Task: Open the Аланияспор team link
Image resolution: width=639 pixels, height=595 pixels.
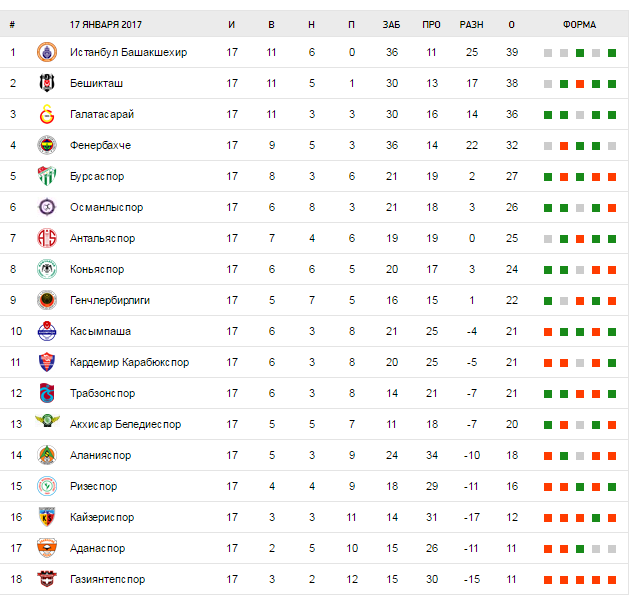Action: pyautogui.click(x=100, y=455)
